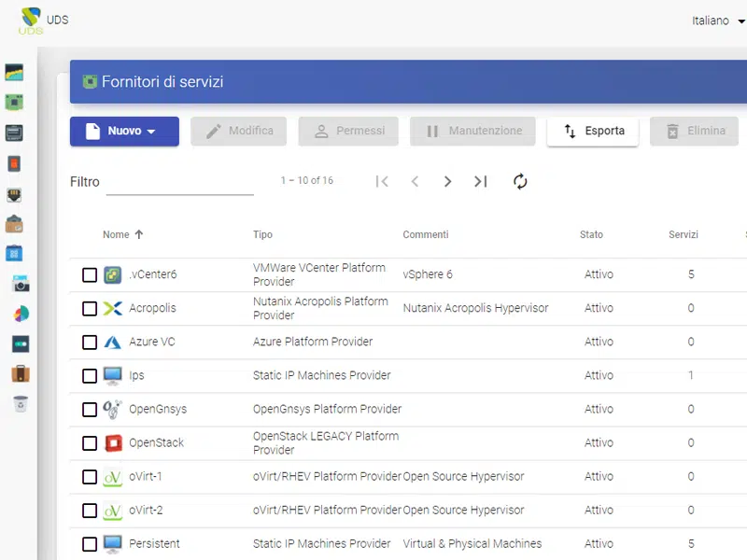Open the Nuovo dropdown menu
Viewport: 747px width, 560px height.
click(124, 132)
